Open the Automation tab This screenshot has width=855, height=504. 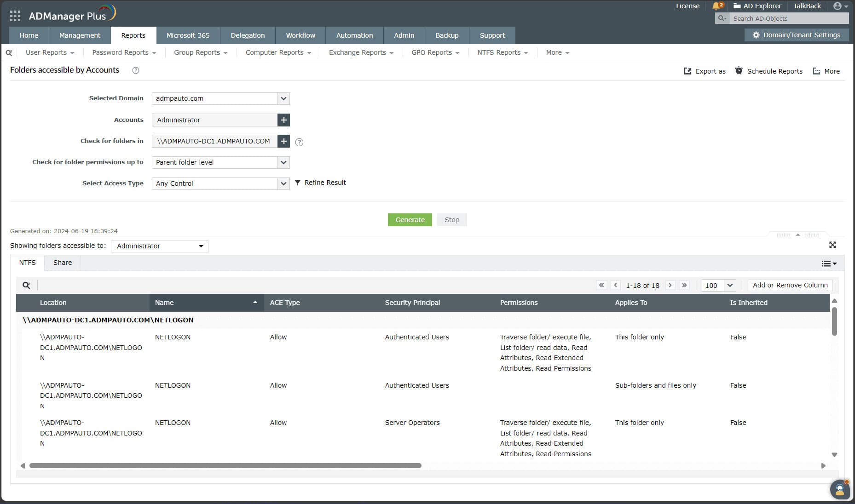[354, 35]
